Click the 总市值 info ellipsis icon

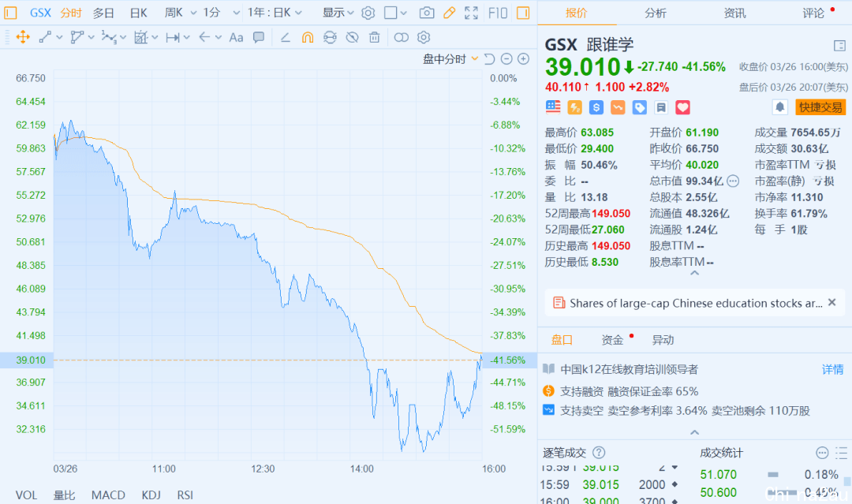(x=733, y=181)
